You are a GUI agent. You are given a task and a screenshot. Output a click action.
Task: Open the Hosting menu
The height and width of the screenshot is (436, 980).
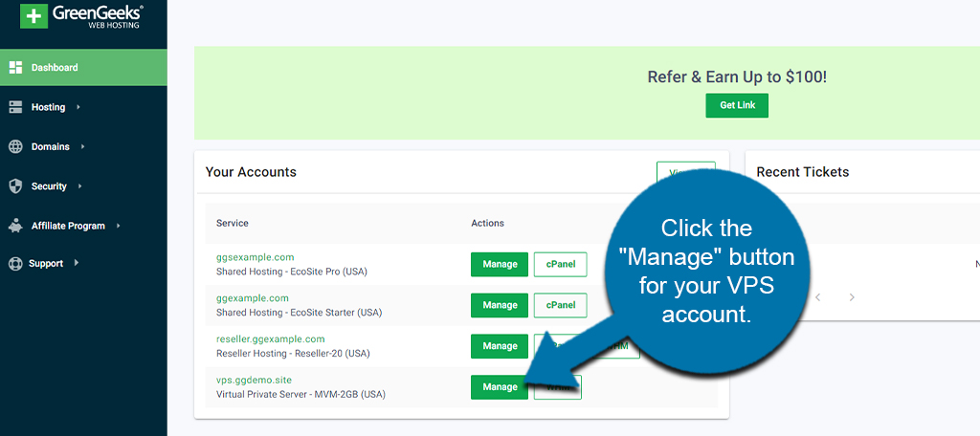point(48,107)
